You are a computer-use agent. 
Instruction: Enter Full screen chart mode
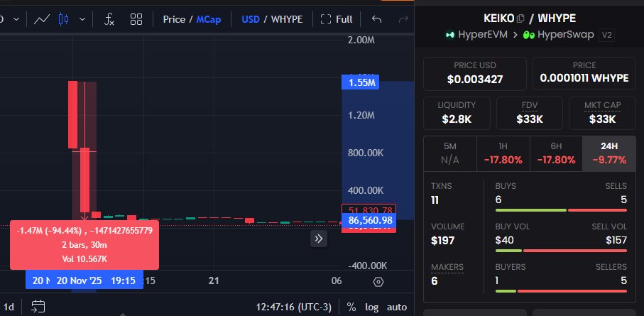[x=337, y=19]
